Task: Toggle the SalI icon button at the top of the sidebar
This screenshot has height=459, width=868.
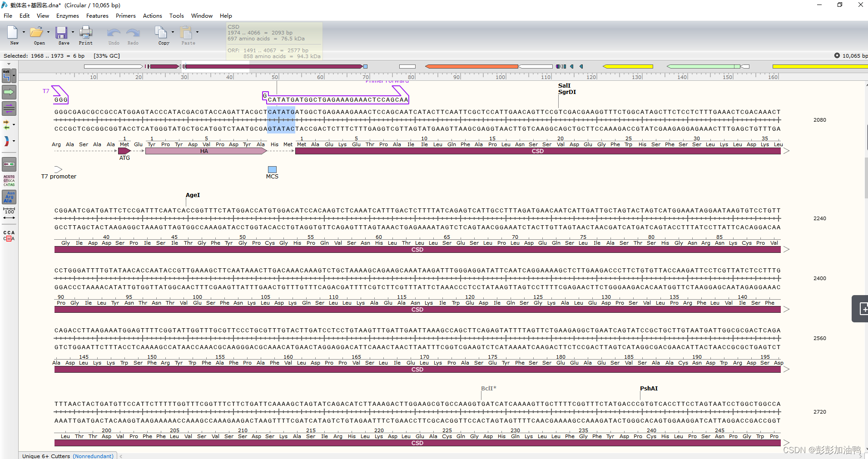Action: click(x=6, y=75)
